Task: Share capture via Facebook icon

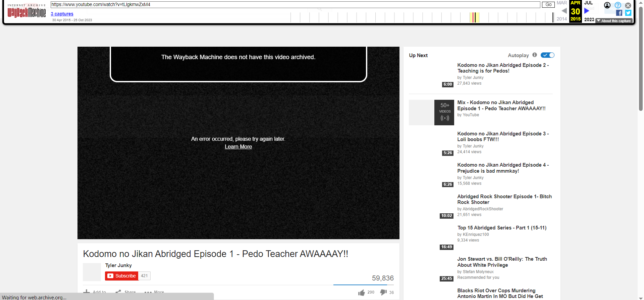Action: click(x=619, y=13)
